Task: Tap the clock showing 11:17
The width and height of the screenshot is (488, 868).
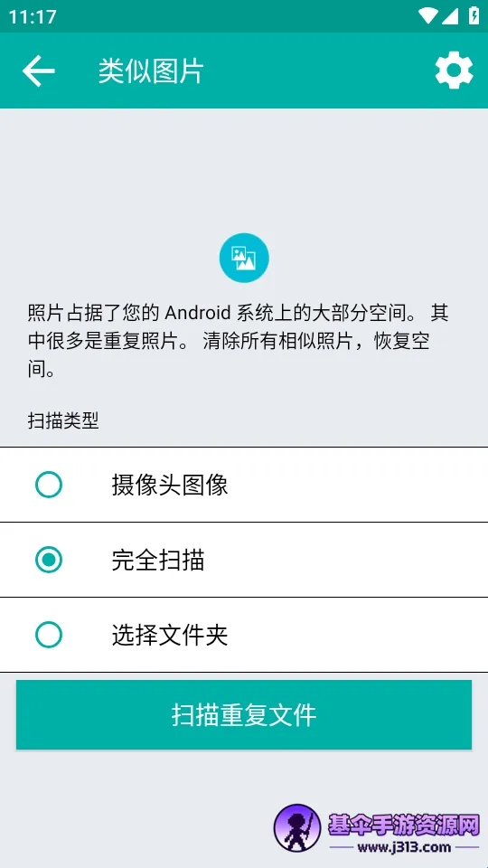Action: (x=33, y=16)
